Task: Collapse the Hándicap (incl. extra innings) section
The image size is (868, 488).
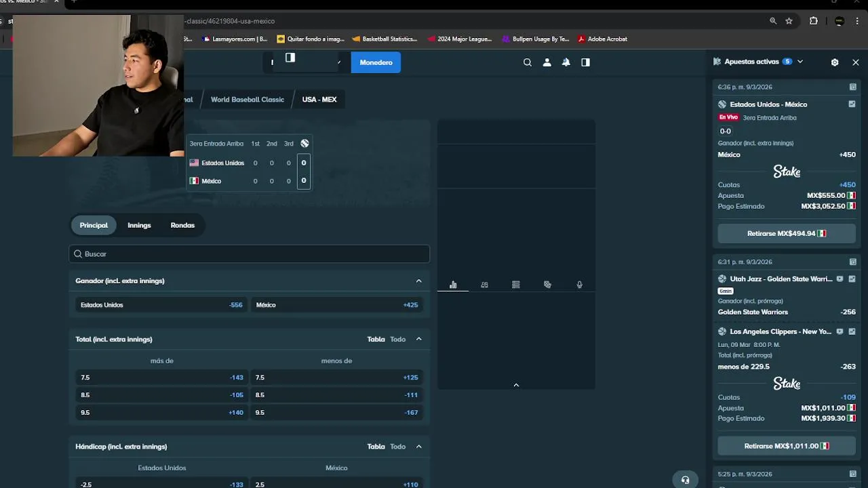Action: 418,447
